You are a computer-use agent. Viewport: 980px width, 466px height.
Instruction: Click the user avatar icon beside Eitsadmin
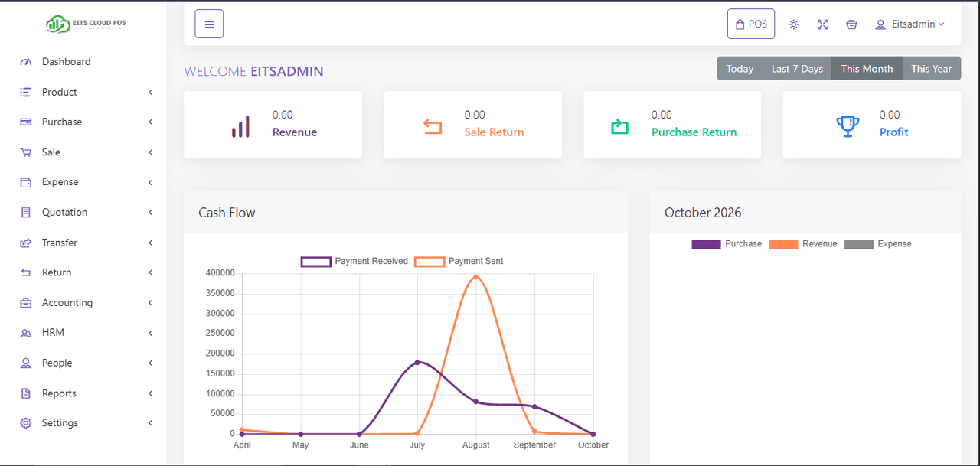[x=880, y=24]
